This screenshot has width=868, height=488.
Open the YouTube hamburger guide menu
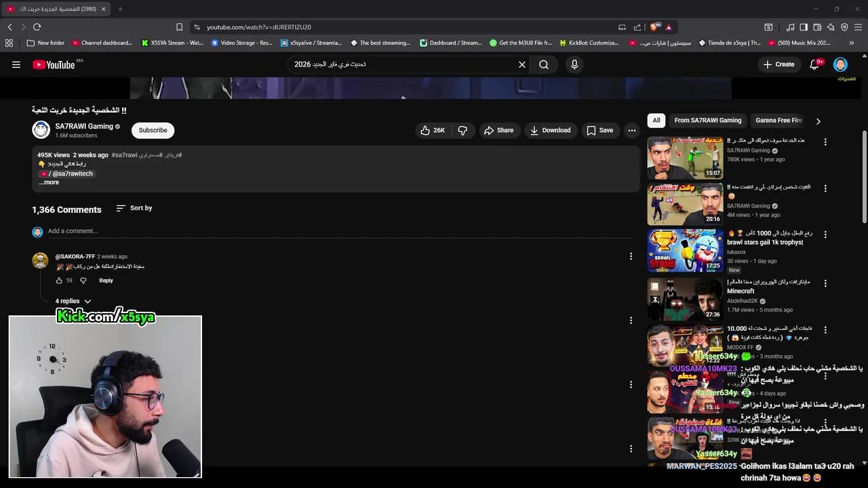tap(16, 64)
